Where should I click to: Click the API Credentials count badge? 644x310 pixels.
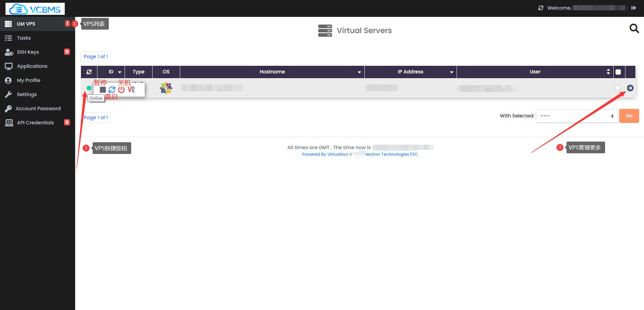(x=67, y=122)
